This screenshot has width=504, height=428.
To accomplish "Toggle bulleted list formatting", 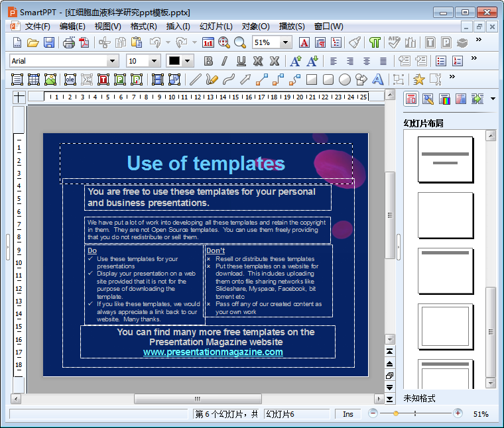I will click(x=441, y=61).
